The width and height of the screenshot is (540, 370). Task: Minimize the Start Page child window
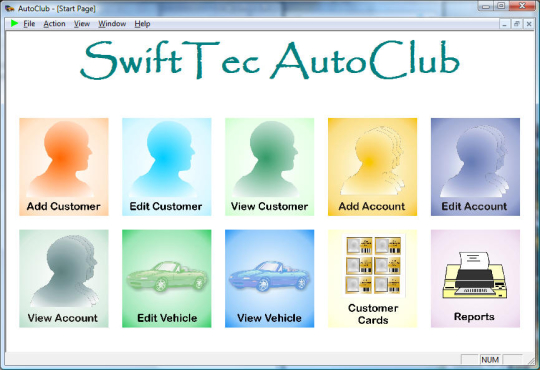pos(505,24)
